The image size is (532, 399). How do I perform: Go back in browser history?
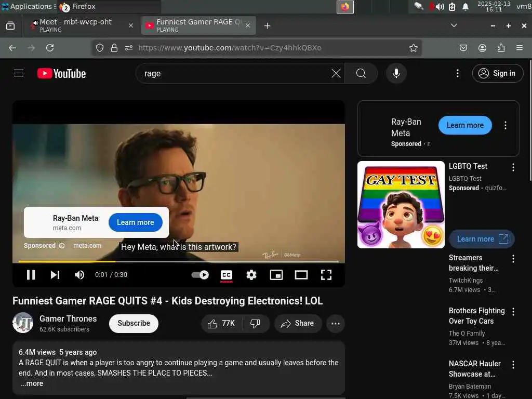point(12,48)
